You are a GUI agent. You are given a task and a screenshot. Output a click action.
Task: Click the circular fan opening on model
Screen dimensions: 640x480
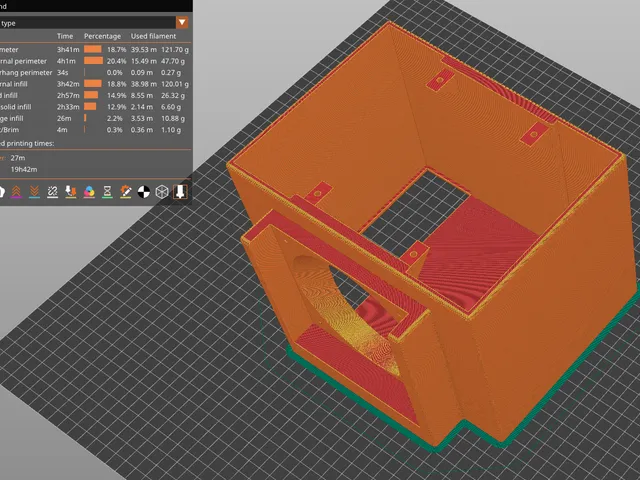347,314
